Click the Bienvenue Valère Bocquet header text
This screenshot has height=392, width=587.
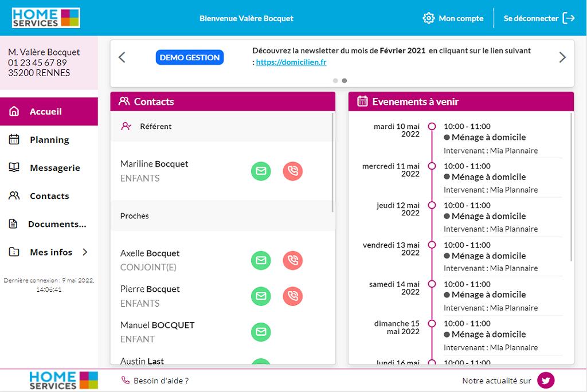pyautogui.click(x=246, y=18)
